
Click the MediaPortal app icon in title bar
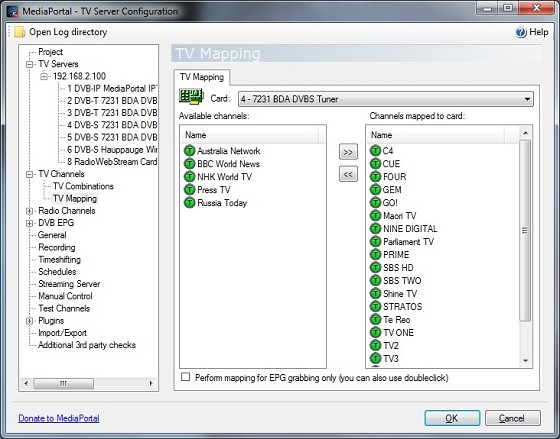pyautogui.click(x=12, y=11)
